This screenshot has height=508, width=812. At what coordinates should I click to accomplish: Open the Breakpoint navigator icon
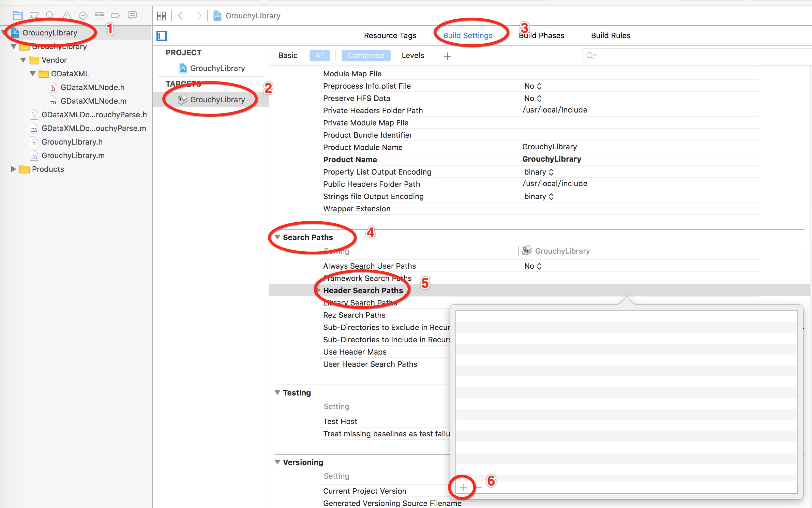click(x=116, y=16)
